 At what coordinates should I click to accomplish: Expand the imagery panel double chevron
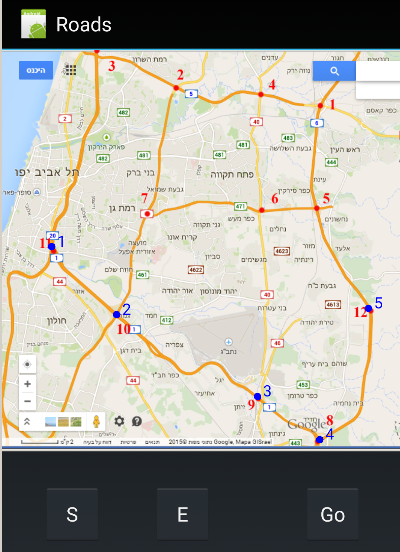[x=27, y=421]
